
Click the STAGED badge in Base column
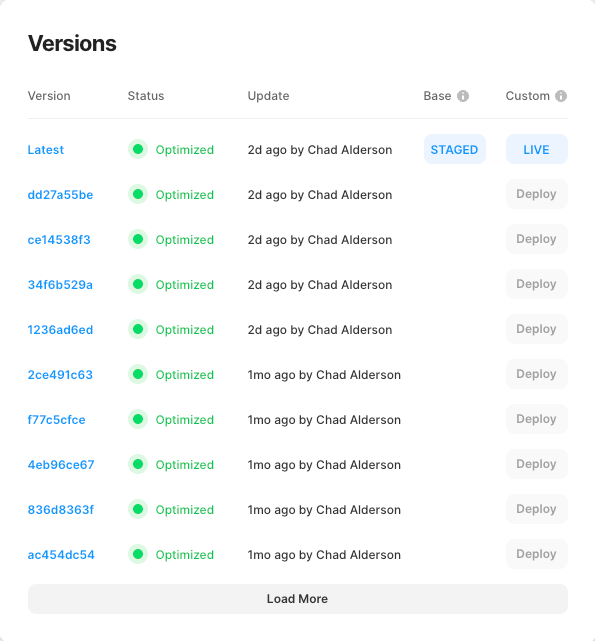pos(455,149)
